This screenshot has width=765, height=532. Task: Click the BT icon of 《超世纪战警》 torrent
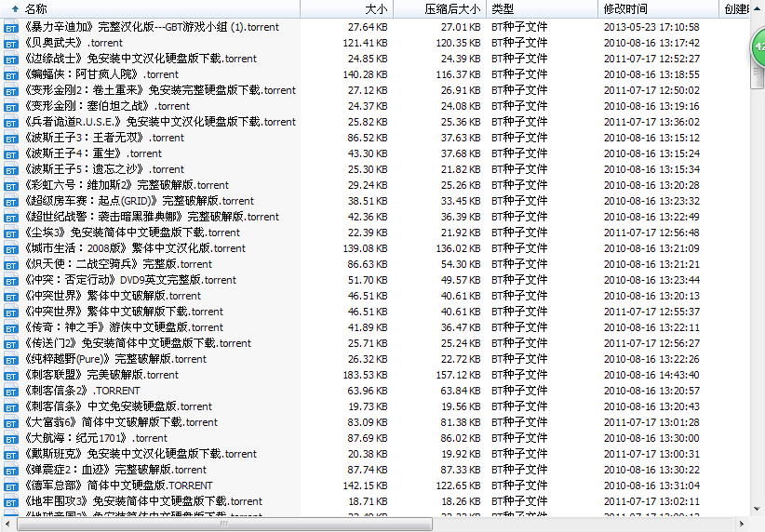(11, 217)
